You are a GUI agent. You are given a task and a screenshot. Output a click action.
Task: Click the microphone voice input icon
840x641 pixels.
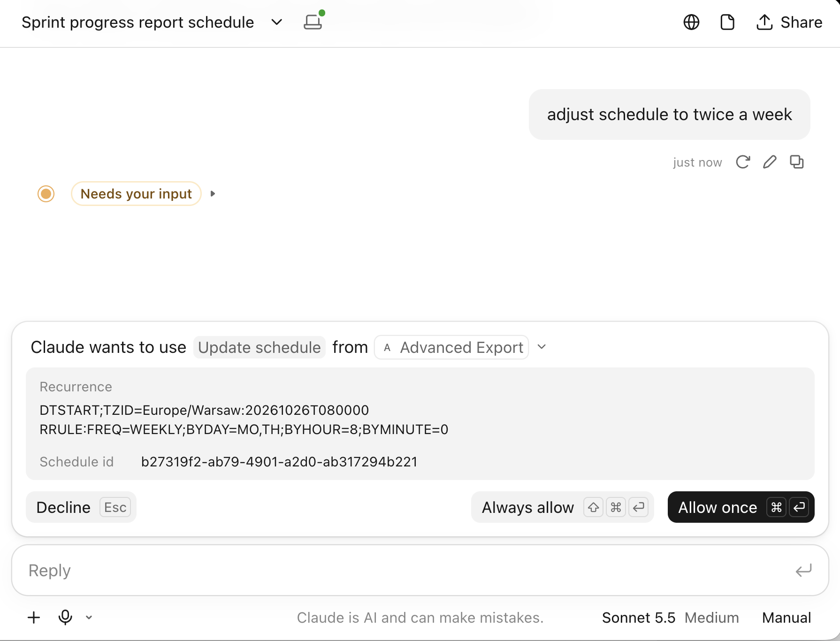(x=65, y=618)
